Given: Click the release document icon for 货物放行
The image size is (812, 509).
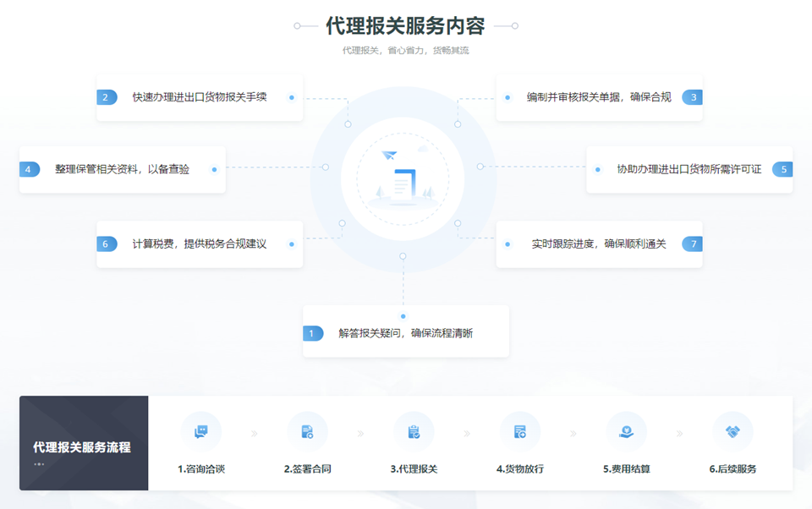Looking at the screenshot, I should click(520, 432).
